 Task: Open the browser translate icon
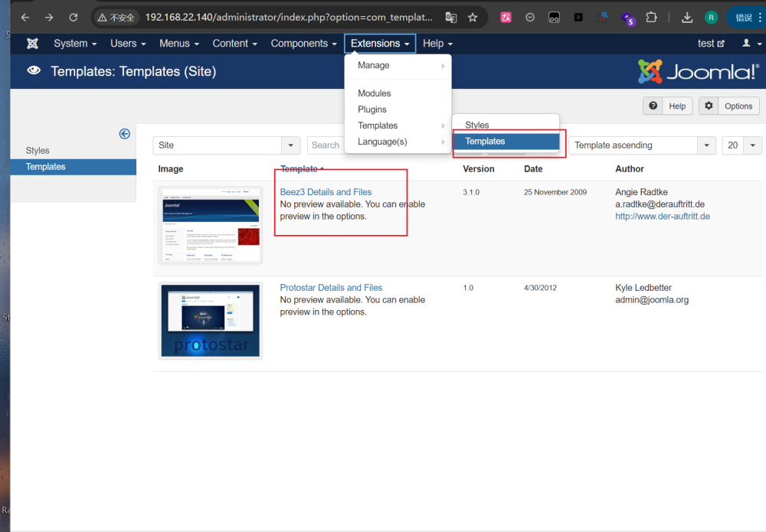[x=451, y=17]
